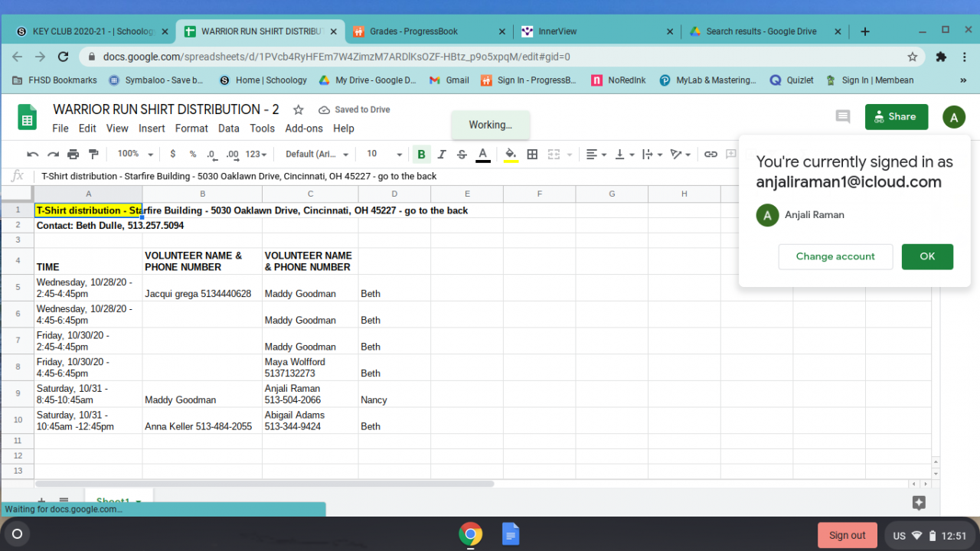Open the cell borders tool
This screenshot has height=551, width=980.
coord(532,154)
